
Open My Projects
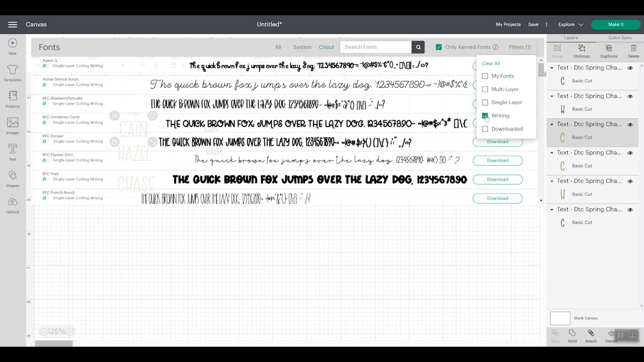(508, 24)
